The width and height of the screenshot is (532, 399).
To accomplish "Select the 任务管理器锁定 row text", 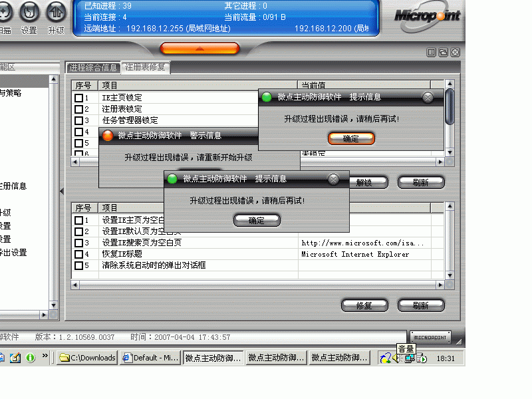I will (130, 120).
